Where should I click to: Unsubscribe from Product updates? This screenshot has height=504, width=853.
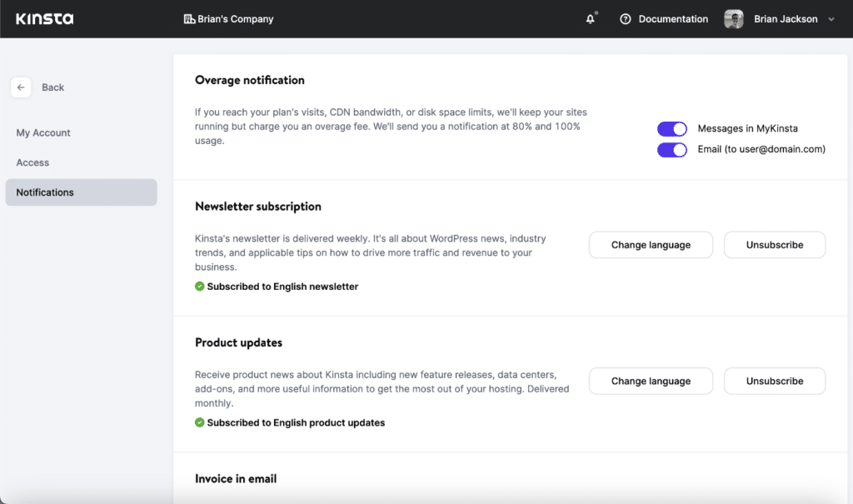[775, 381]
